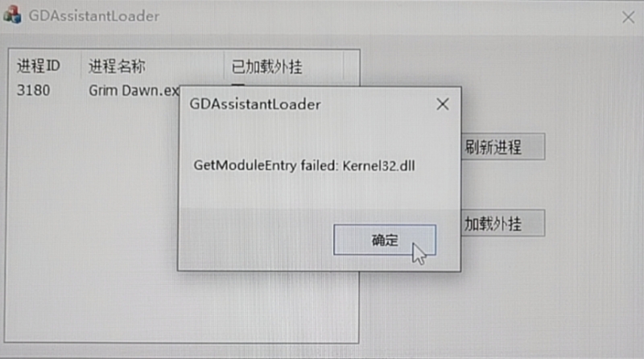
Task: Click divider between 进程名称 and 已加载外挂 headers
Action: pyautogui.click(x=224, y=66)
